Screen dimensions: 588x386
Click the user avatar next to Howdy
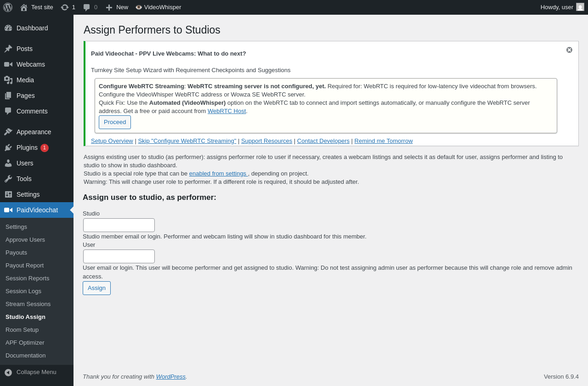[x=580, y=7]
